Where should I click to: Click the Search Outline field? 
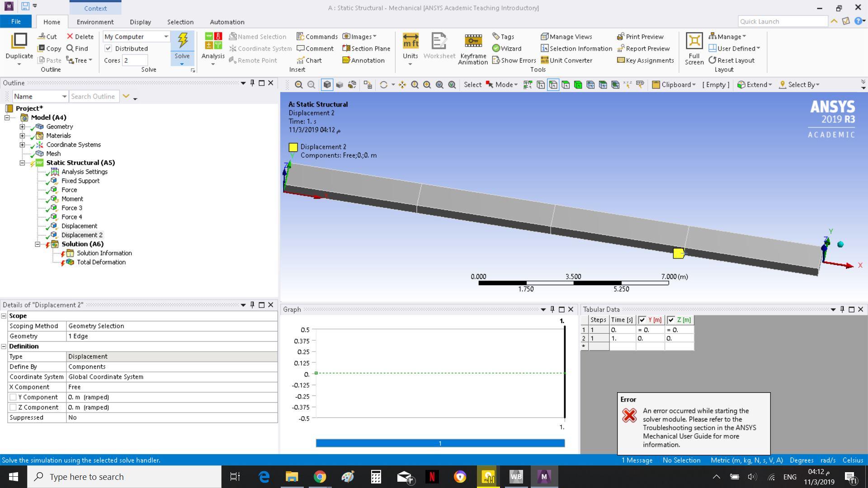(94, 96)
